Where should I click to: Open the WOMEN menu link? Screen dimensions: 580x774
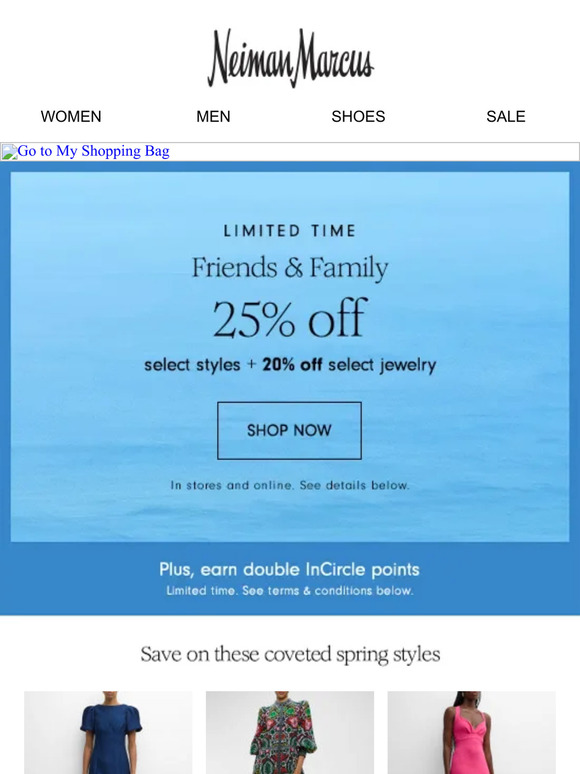71,116
